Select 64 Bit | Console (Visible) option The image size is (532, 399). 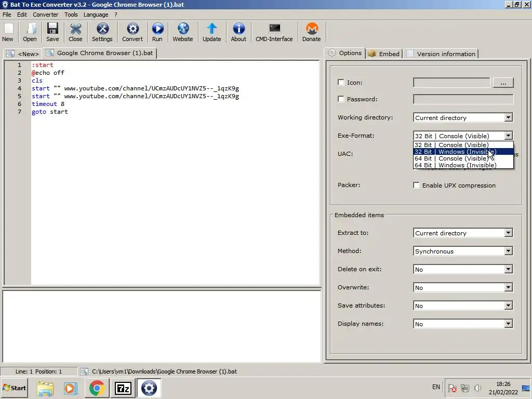point(463,158)
